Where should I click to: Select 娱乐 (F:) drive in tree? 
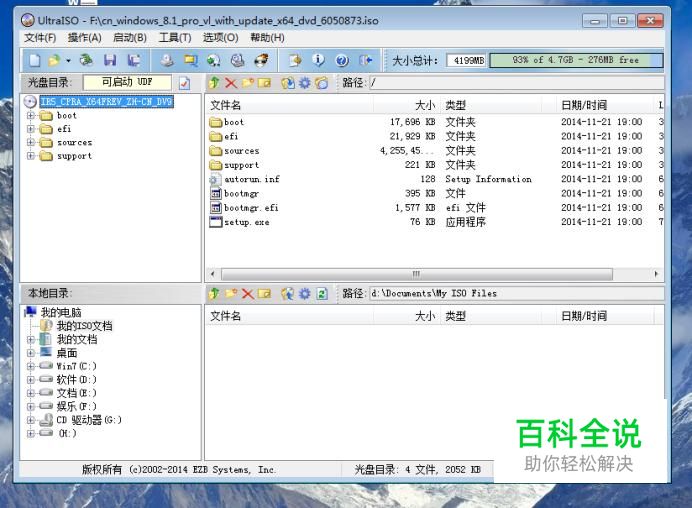[76, 406]
